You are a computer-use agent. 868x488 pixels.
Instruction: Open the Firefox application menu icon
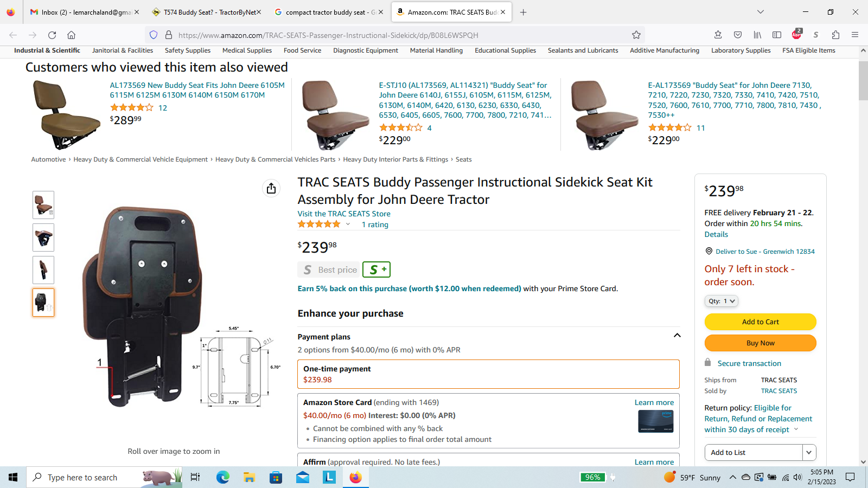tap(855, 35)
